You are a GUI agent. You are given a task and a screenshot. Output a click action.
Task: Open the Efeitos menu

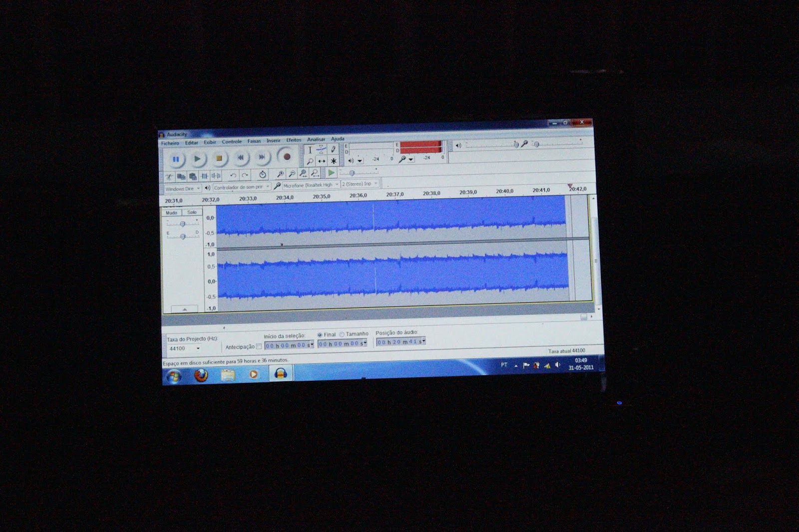(294, 140)
